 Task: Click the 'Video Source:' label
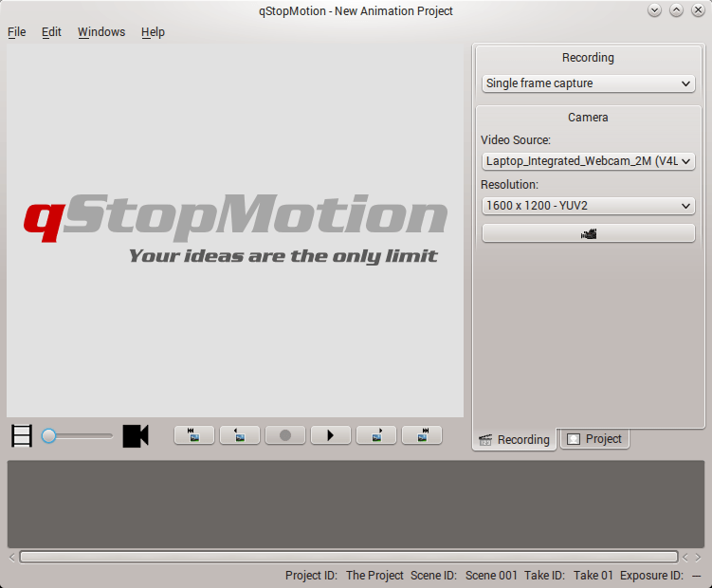click(x=516, y=140)
